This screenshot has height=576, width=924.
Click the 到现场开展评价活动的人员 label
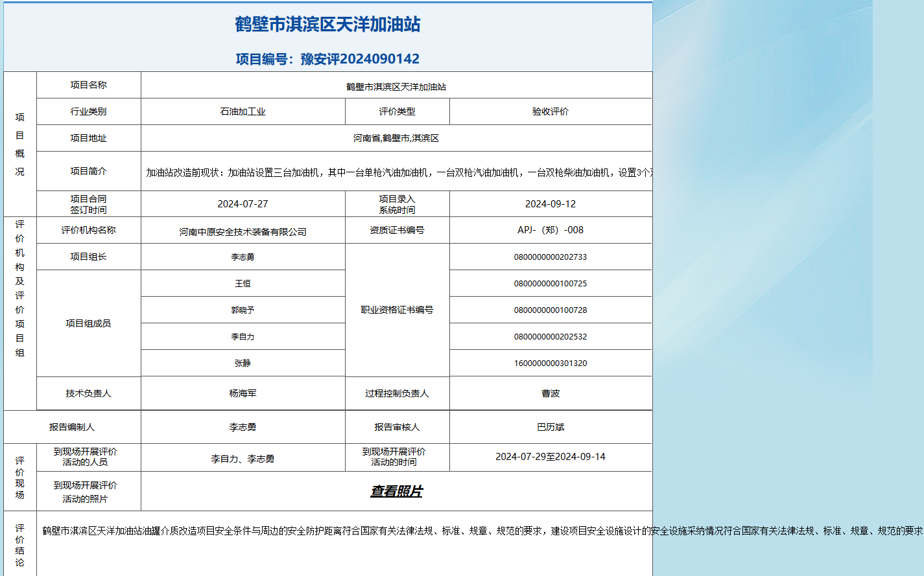click(x=86, y=457)
